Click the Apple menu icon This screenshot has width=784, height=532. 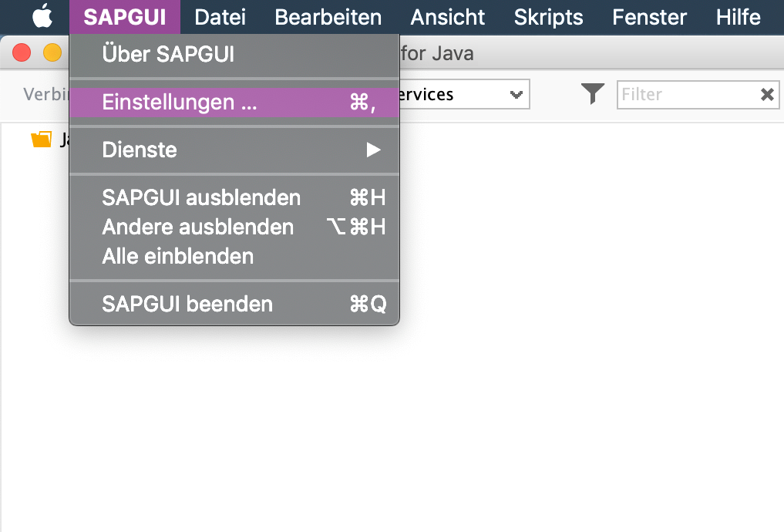[x=42, y=16]
